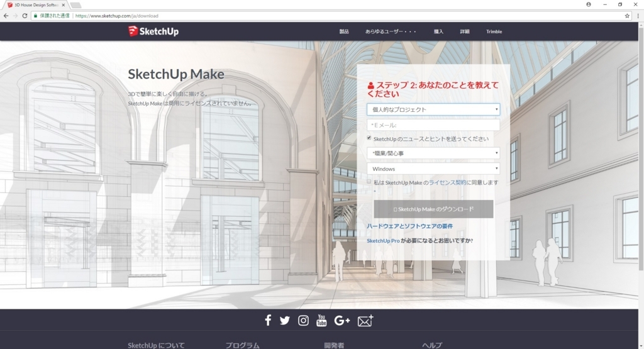
Task: Reload the page with refresh icon
Action: pos(25,16)
